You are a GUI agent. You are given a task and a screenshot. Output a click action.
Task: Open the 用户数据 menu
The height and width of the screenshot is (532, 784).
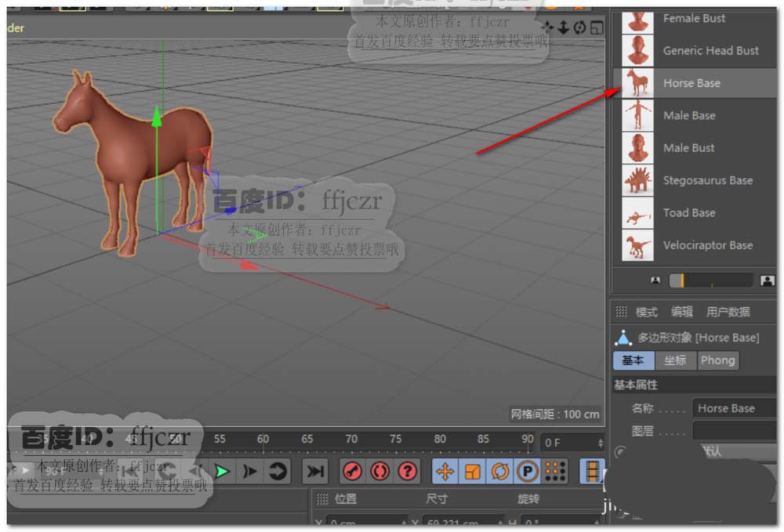tap(728, 312)
